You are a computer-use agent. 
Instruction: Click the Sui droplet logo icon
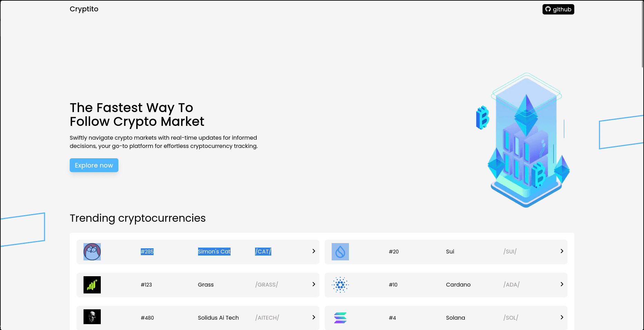coord(340,252)
